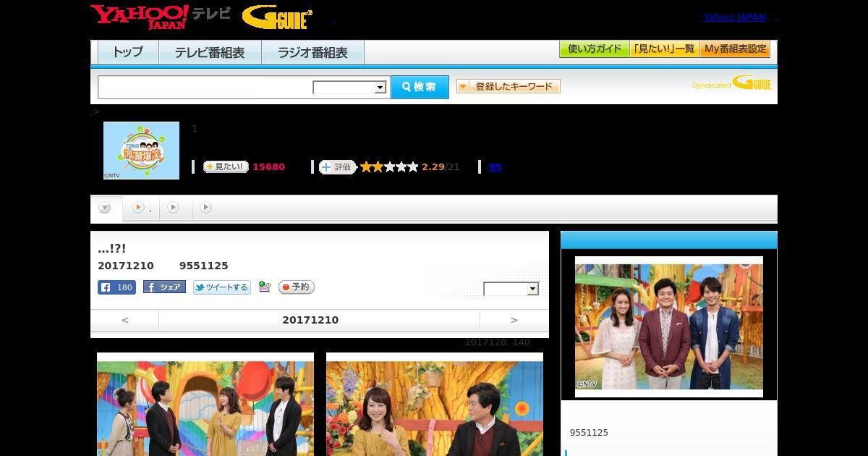Click the 検索 search button

point(420,87)
